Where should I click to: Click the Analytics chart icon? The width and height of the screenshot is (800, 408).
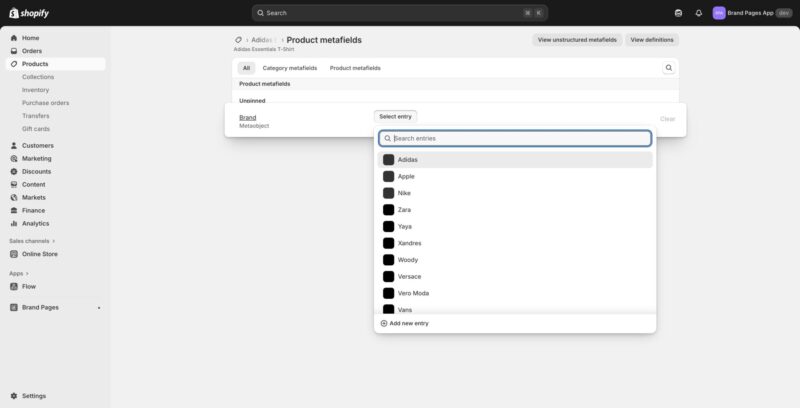point(14,223)
